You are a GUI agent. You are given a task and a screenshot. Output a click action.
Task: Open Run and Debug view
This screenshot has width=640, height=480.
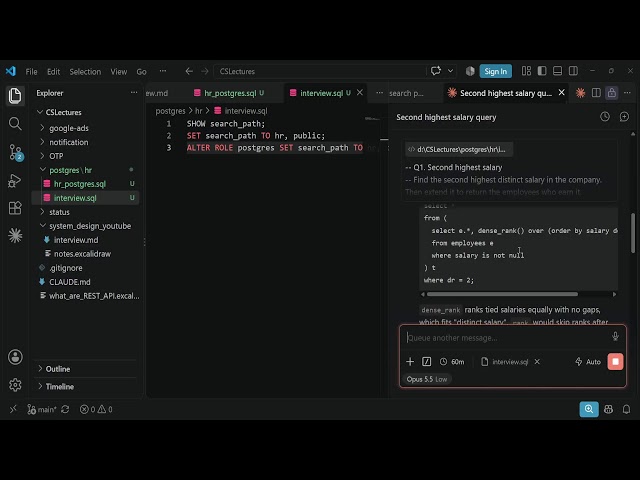tap(15, 180)
